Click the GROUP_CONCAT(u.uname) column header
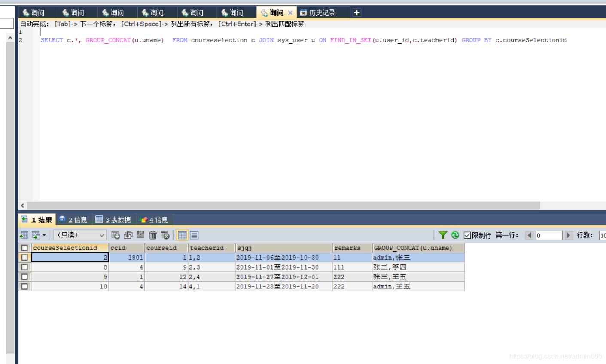 [x=418, y=248]
